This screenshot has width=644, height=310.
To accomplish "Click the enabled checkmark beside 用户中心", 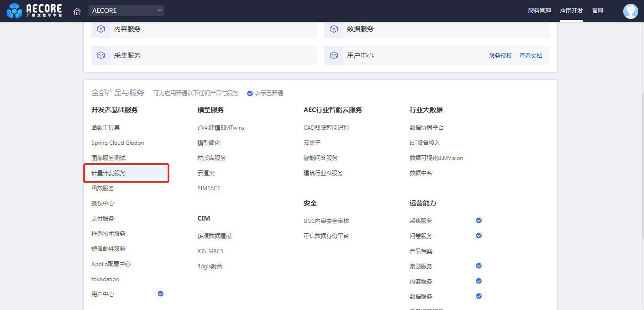I will pyautogui.click(x=161, y=294).
